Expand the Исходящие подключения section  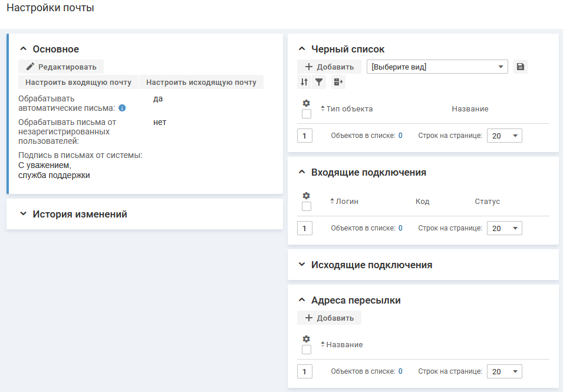[371, 265]
